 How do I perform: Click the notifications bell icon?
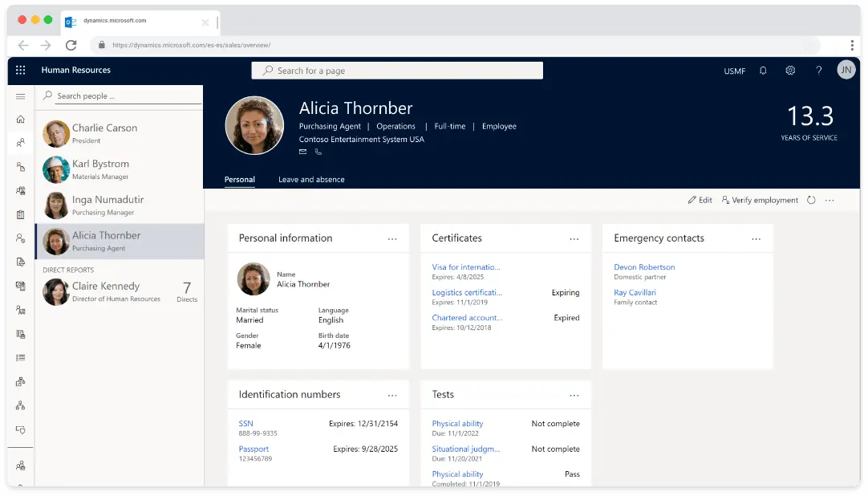(763, 71)
